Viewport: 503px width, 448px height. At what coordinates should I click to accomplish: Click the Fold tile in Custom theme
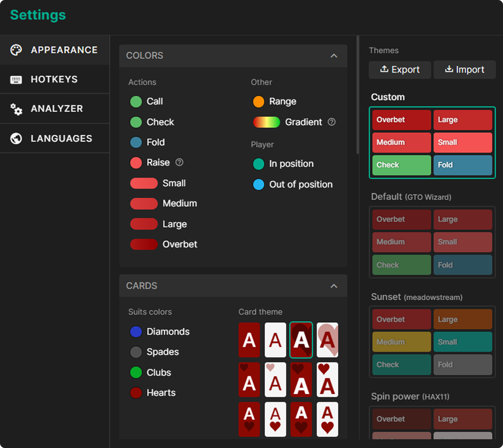coord(463,165)
